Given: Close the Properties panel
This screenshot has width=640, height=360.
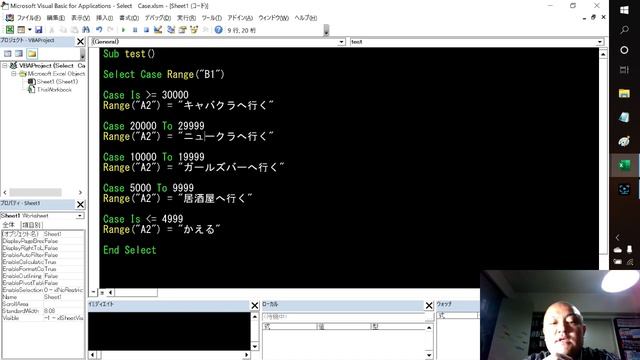Looking at the screenshot, I should coord(80,204).
